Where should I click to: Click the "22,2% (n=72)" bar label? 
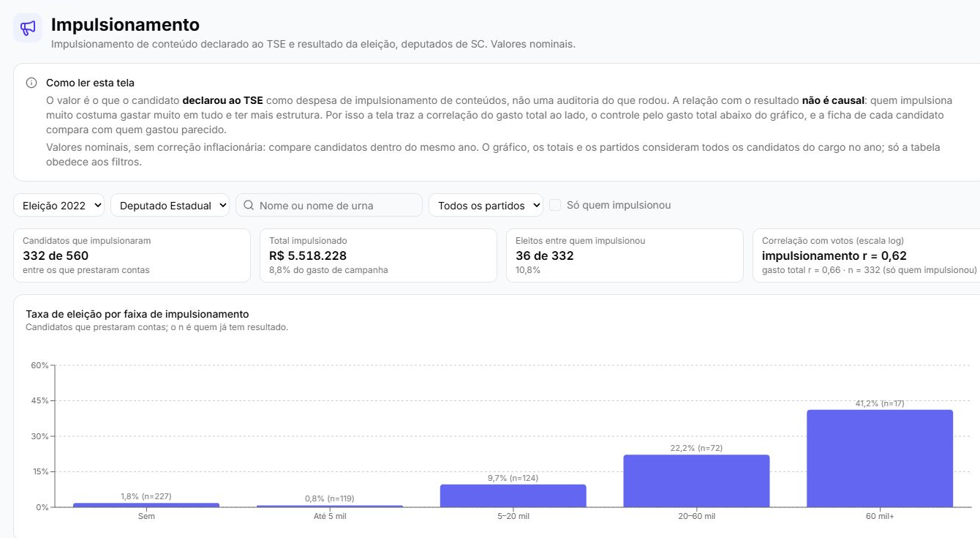696,448
